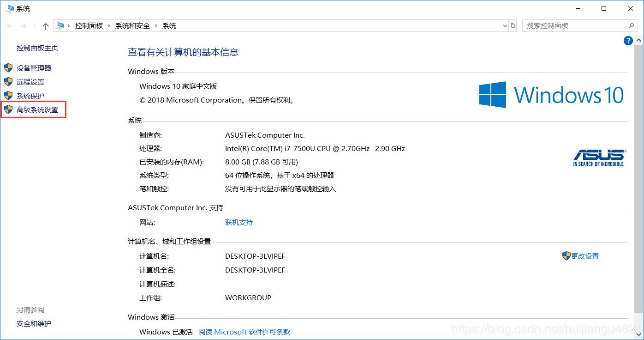
Task: Click the search magnifier icon
Action: tap(631, 26)
